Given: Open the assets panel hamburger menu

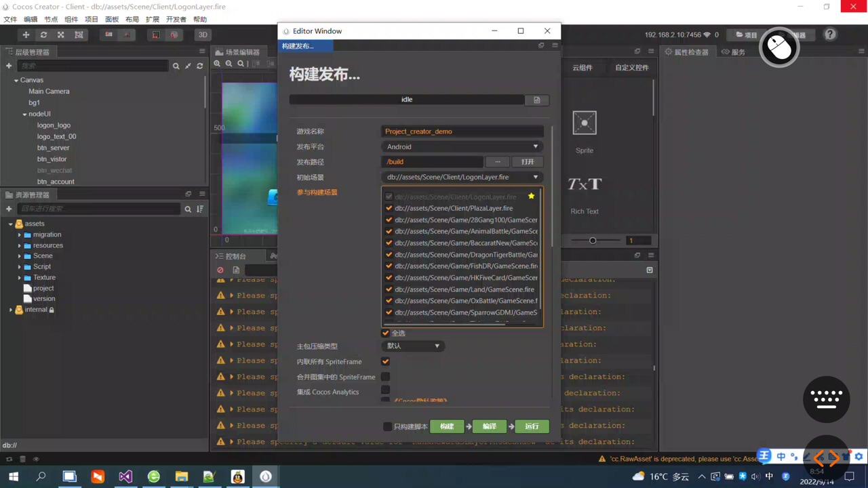Looking at the screenshot, I should (201, 194).
